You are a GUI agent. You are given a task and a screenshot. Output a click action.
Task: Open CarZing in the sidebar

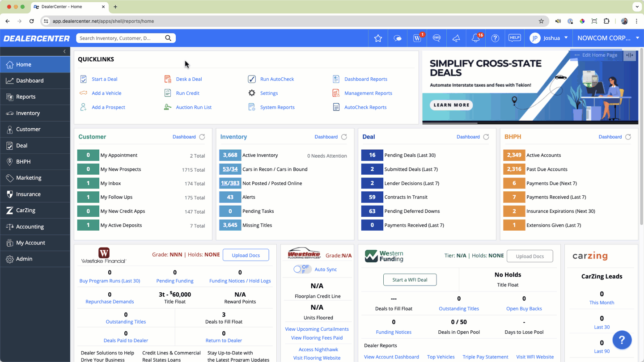coord(35,210)
